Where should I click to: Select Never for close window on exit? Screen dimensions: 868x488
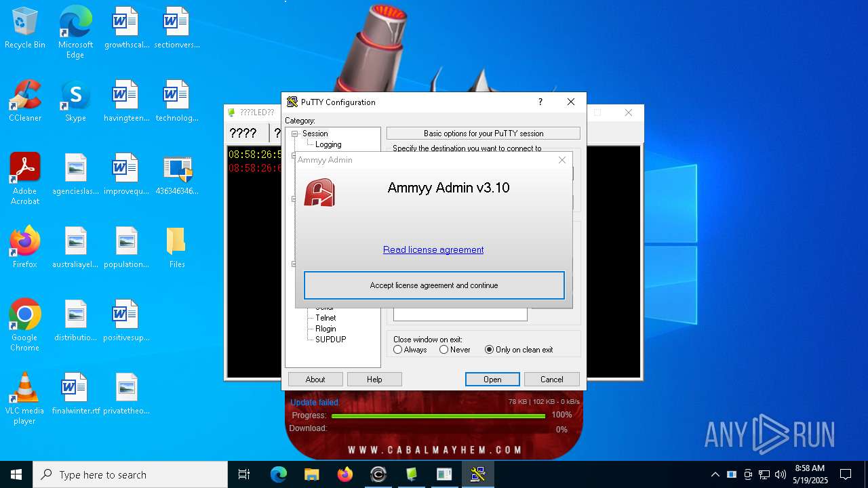pyautogui.click(x=455, y=350)
